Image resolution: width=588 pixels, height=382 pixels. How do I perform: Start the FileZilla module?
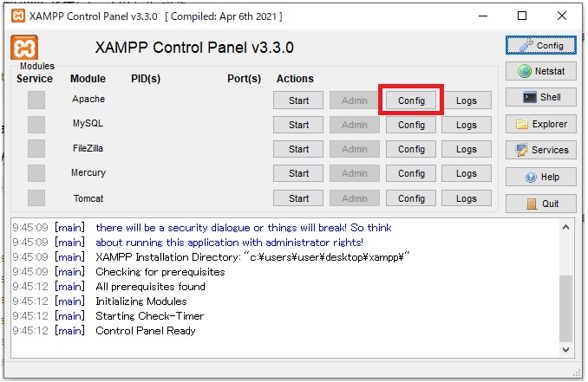pos(298,149)
